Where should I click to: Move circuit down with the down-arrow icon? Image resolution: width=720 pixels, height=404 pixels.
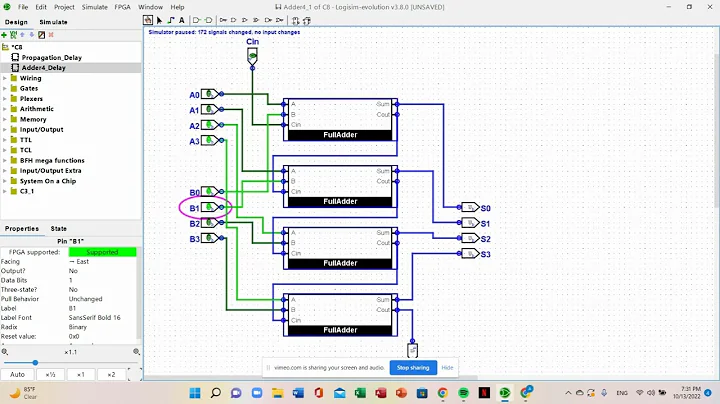click(31, 35)
